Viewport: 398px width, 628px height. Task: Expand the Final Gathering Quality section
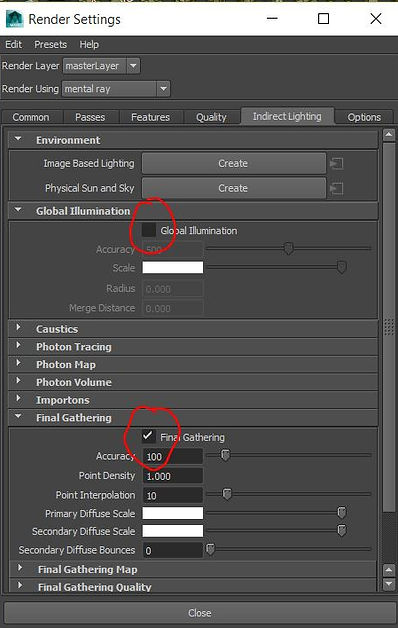pyautogui.click(x=20, y=586)
